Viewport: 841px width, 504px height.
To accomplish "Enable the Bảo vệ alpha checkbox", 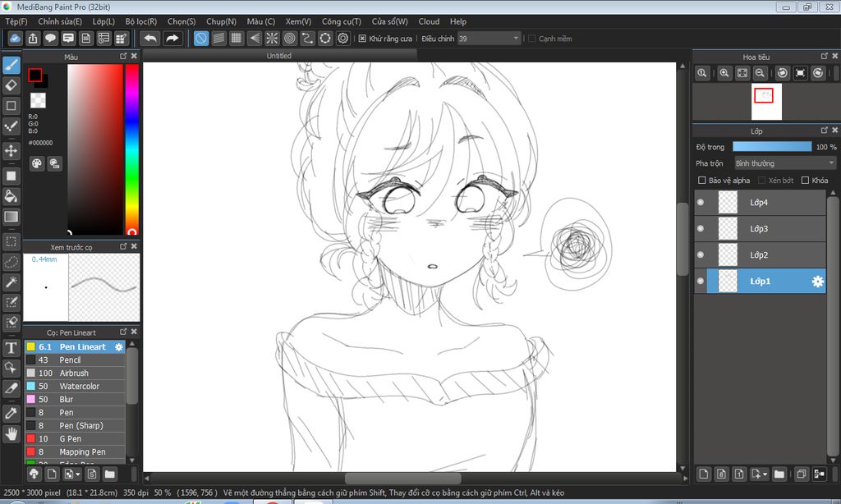I will point(701,180).
